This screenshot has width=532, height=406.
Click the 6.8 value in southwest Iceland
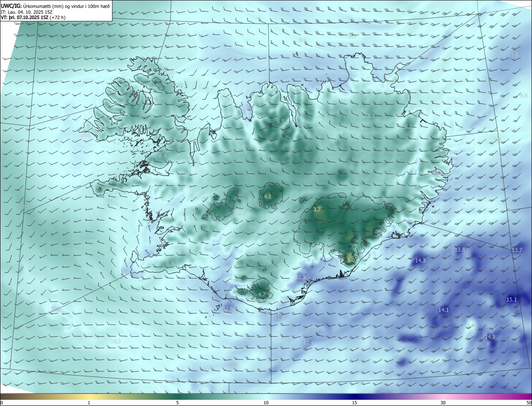(x=170, y=264)
